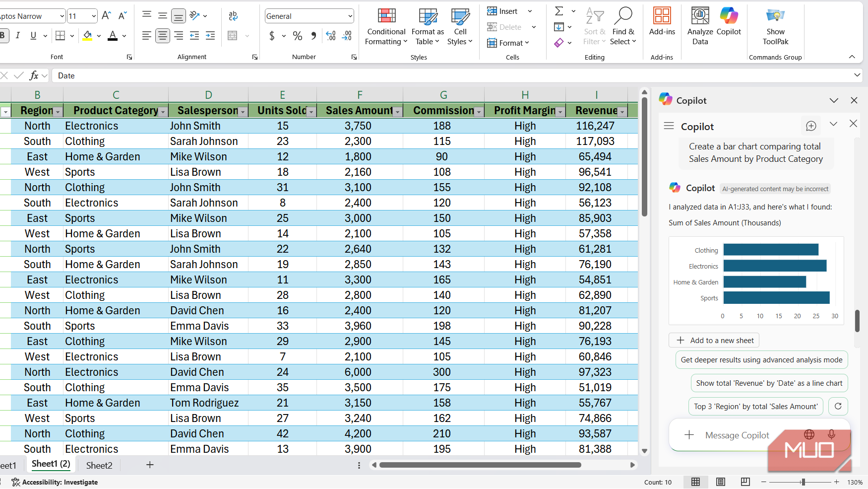Toggle Wrap Text
The width and height of the screenshot is (868, 489).
(233, 16)
